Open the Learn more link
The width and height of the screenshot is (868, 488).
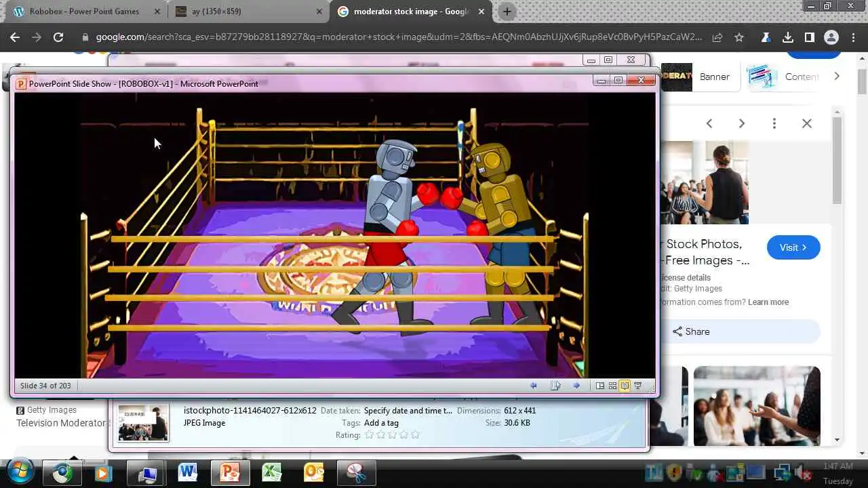click(x=768, y=302)
